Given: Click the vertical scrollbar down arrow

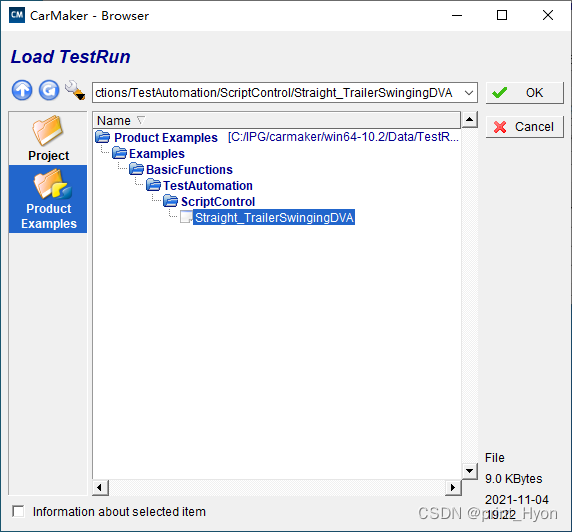Looking at the screenshot, I should coord(469,471).
